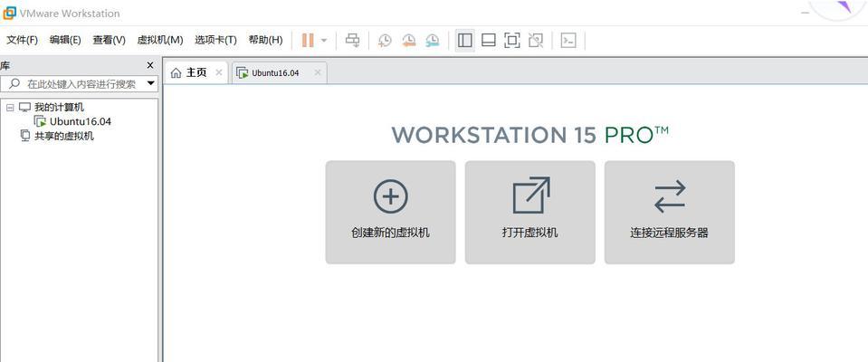Open the 编辑(E) menu

click(65, 40)
